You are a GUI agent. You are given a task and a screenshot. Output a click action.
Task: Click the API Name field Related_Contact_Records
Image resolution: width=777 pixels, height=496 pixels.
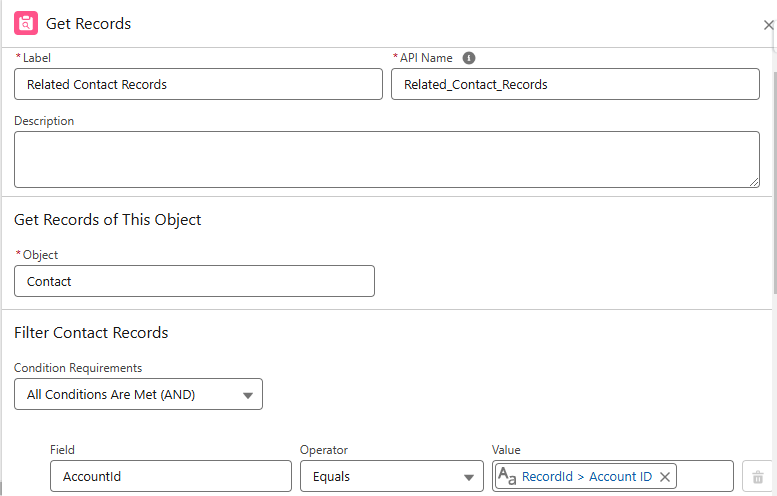coord(575,84)
